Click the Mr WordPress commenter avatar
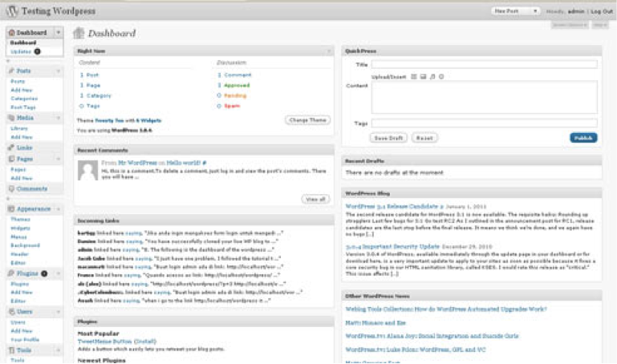 pyautogui.click(x=87, y=170)
